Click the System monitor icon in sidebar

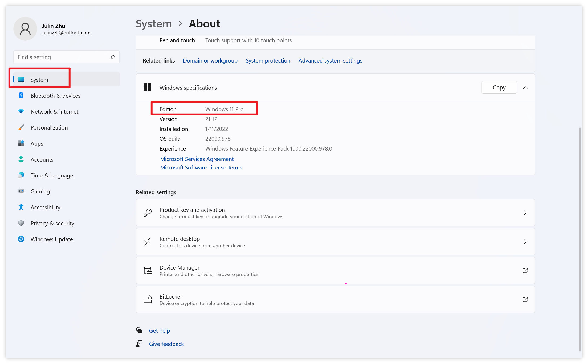[21, 79]
